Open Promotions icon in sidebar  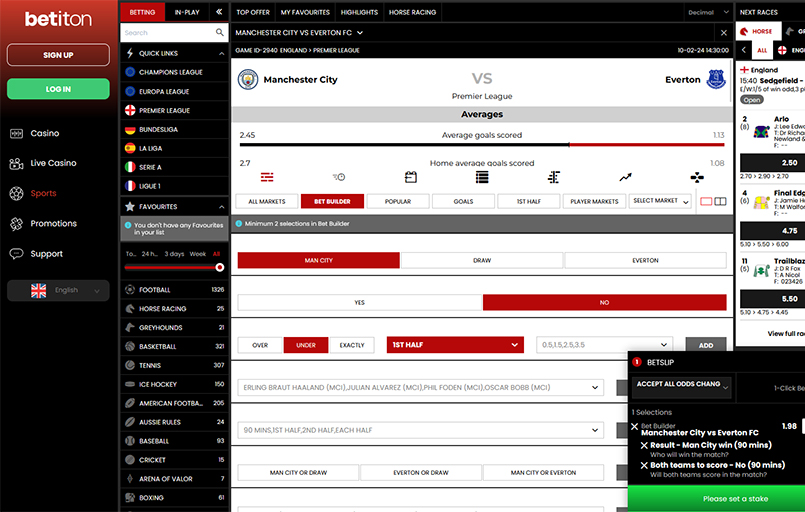tap(16, 224)
